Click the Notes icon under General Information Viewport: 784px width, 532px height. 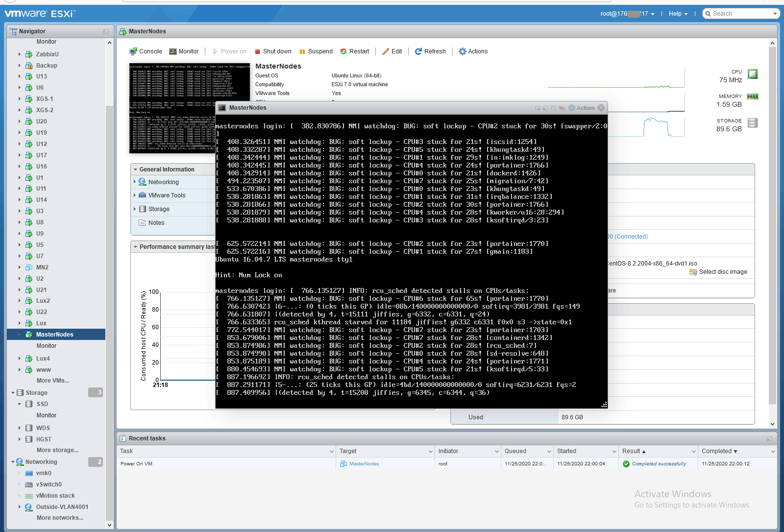[142, 223]
